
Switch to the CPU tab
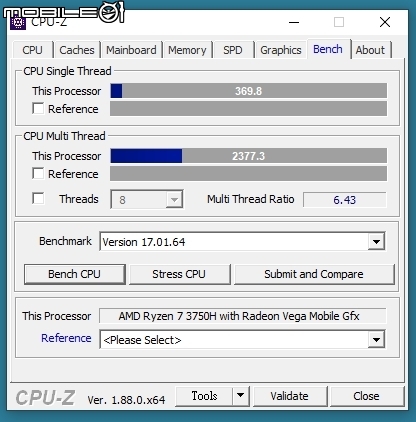32,50
